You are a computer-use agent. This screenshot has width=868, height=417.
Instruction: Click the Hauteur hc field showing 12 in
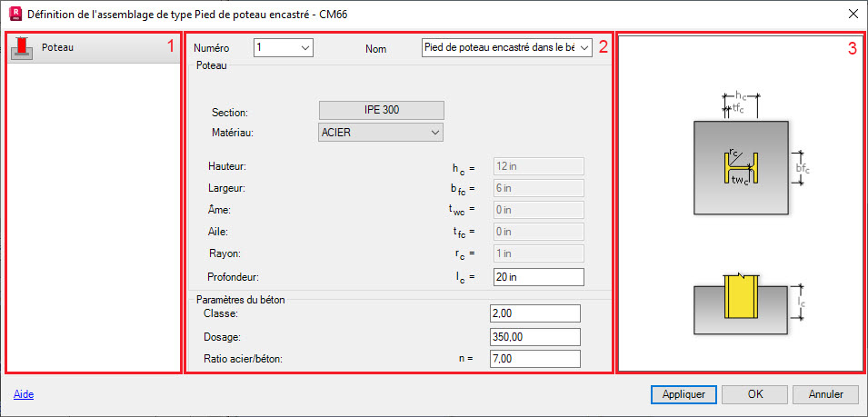click(x=538, y=166)
